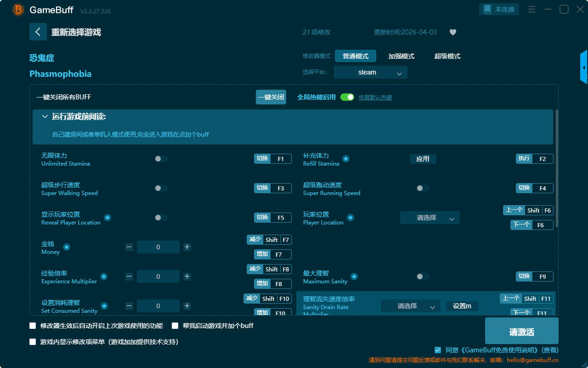Collapse the read-before-running section

(45, 117)
